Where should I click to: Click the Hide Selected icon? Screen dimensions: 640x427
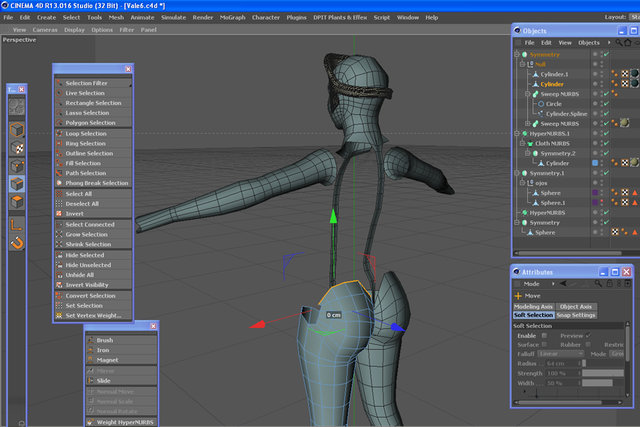tap(59, 255)
